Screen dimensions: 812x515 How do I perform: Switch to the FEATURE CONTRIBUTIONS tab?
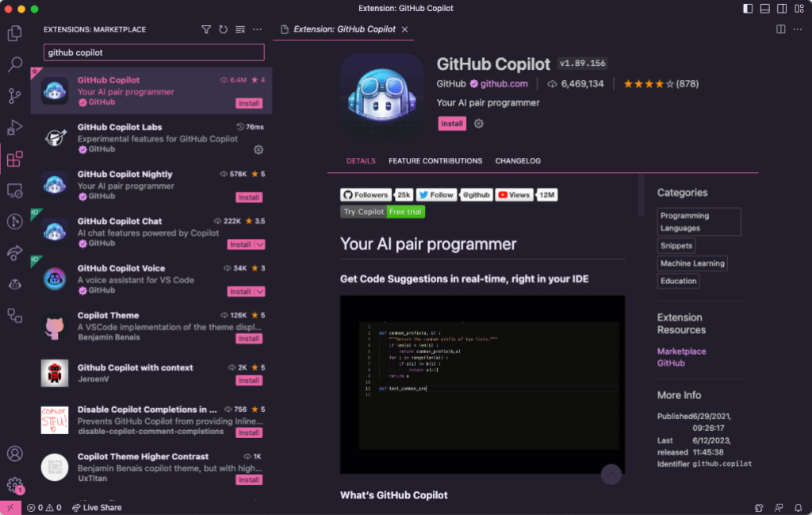pyautogui.click(x=435, y=161)
